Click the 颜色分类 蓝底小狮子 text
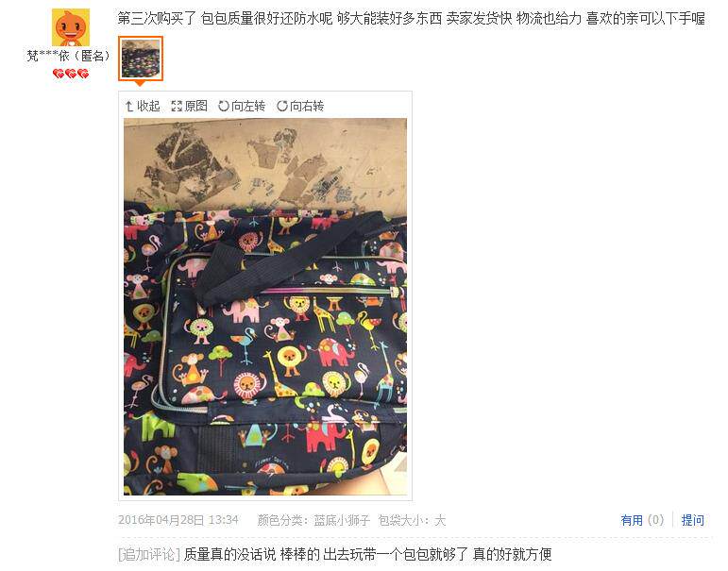728x571 pixels. coord(313,520)
